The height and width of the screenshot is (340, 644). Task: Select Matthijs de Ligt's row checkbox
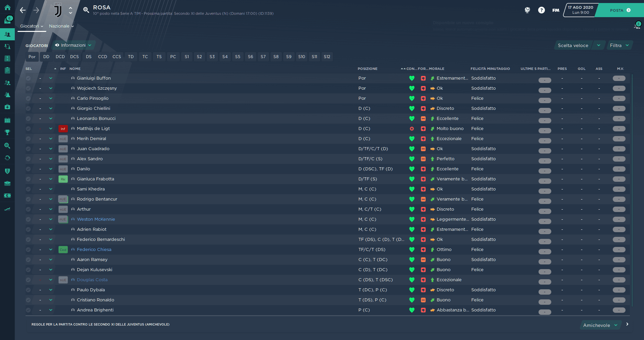click(28, 129)
